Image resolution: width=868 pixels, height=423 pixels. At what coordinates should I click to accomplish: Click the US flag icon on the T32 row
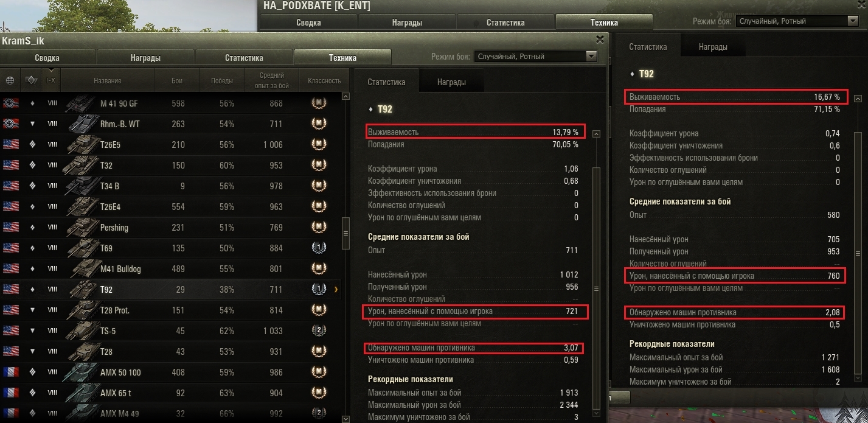point(10,166)
